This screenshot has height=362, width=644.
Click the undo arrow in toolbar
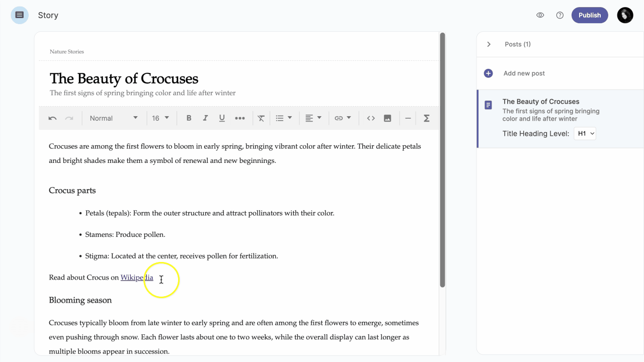[x=52, y=118]
